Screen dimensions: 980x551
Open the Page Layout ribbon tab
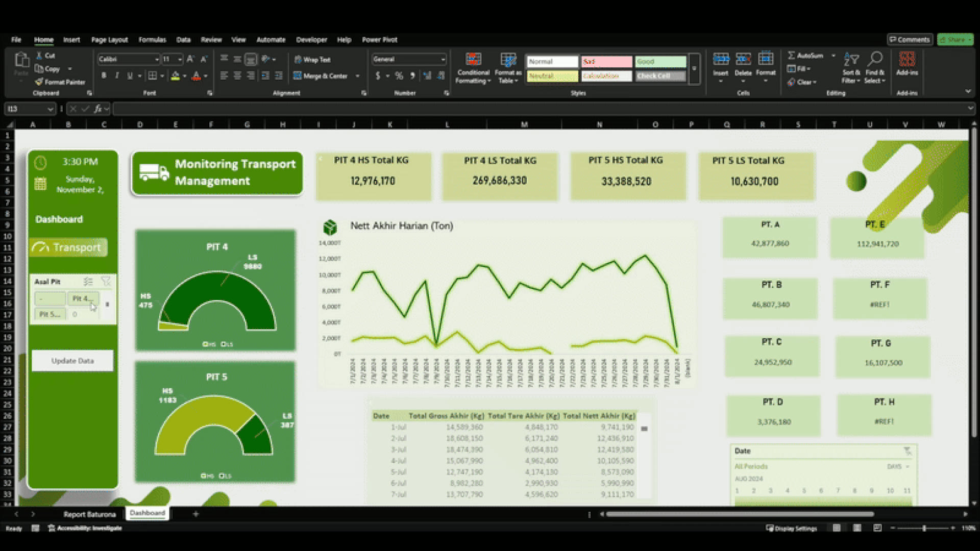pos(109,39)
